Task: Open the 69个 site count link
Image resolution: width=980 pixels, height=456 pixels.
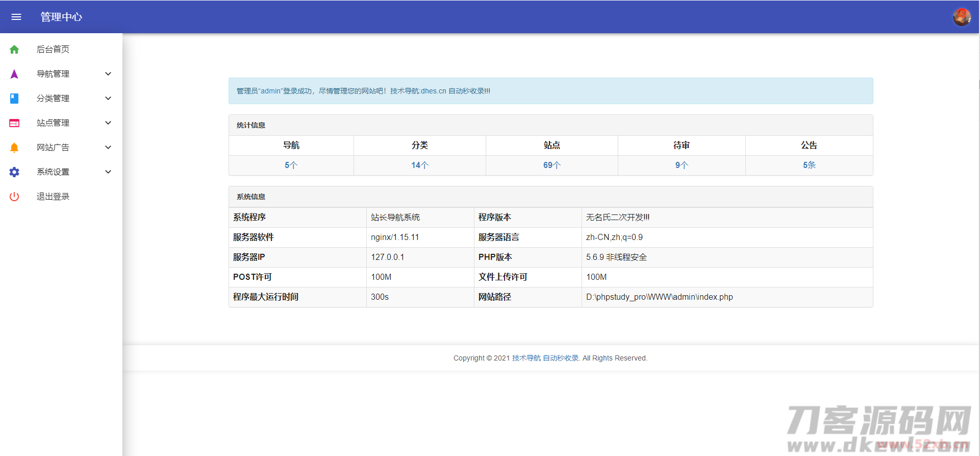Action: (x=551, y=165)
